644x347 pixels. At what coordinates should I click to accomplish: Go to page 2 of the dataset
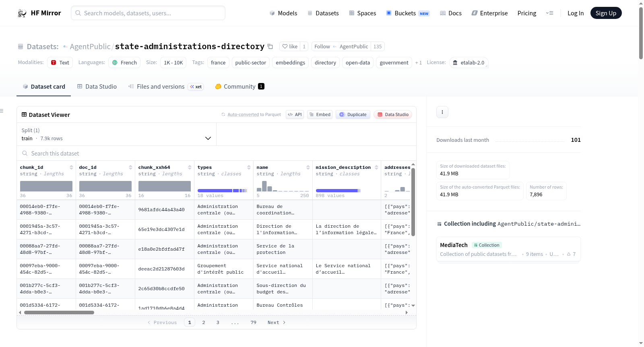tap(204, 322)
